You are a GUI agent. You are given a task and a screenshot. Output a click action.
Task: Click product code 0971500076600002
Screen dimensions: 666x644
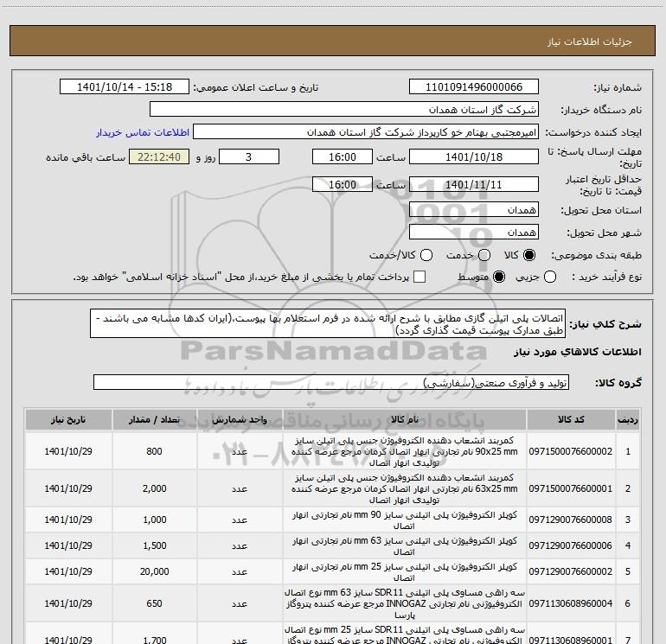tap(571, 451)
